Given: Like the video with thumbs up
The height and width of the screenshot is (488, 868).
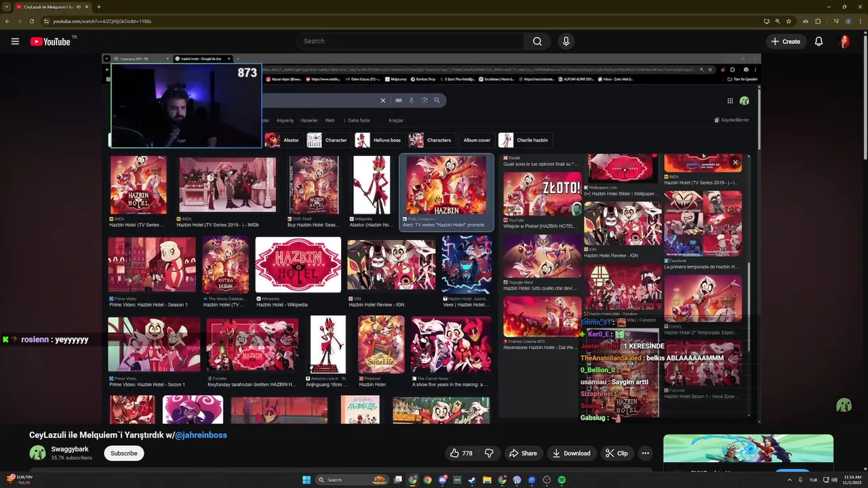Looking at the screenshot, I should click(460, 453).
